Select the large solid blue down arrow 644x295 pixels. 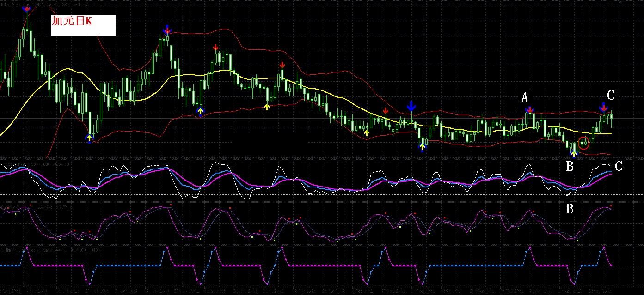coord(411,106)
